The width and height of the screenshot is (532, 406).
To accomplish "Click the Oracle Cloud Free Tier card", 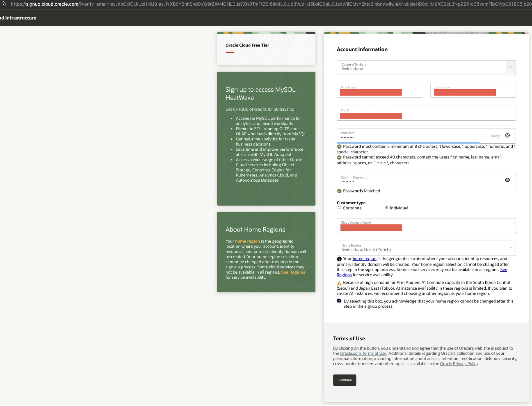I will (x=266, y=49).
